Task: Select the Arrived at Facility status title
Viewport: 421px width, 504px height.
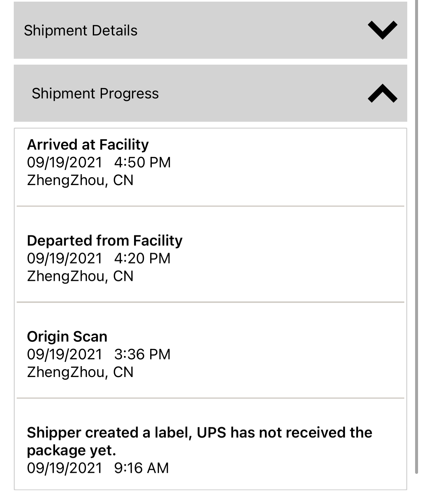Action: 88,144
